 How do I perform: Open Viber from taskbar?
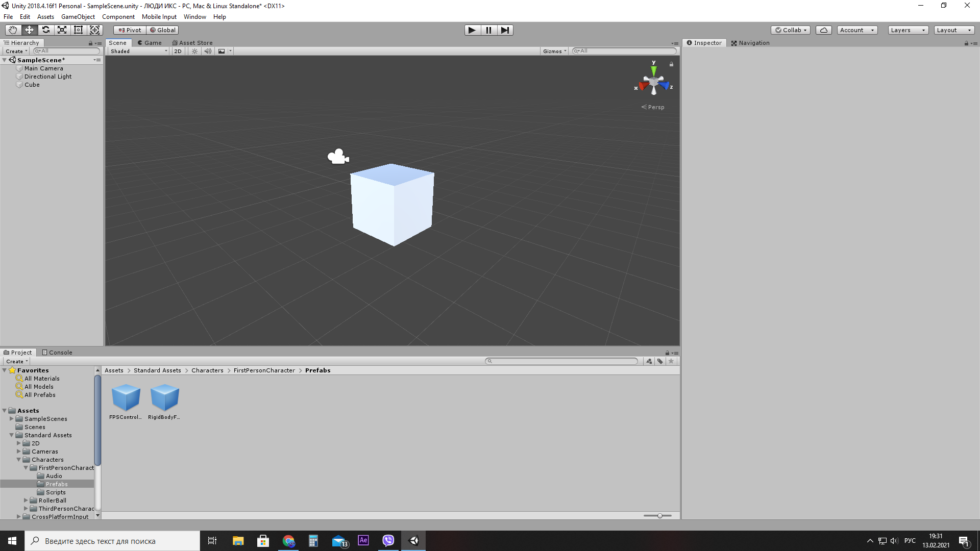[388, 541]
